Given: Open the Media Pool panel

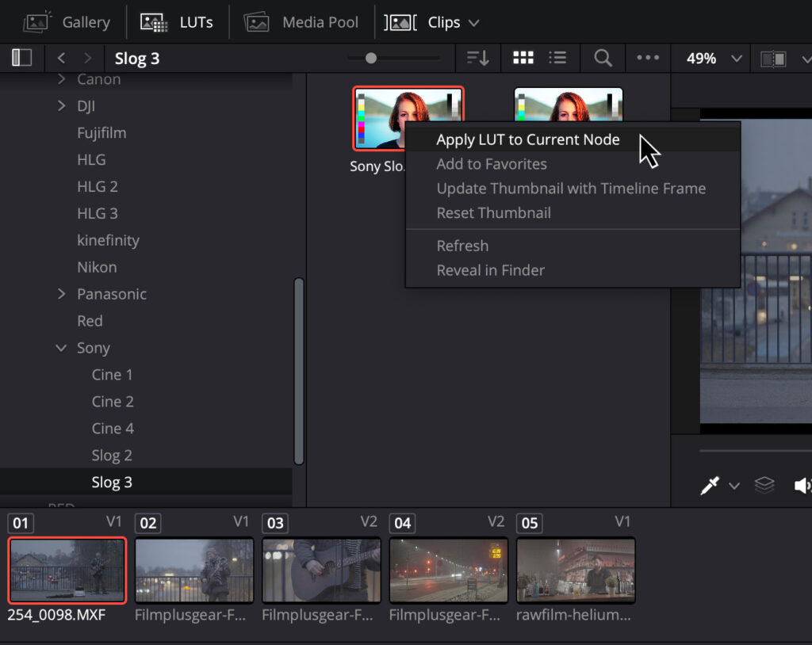Looking at the screenshot, I should click(301, 22).
